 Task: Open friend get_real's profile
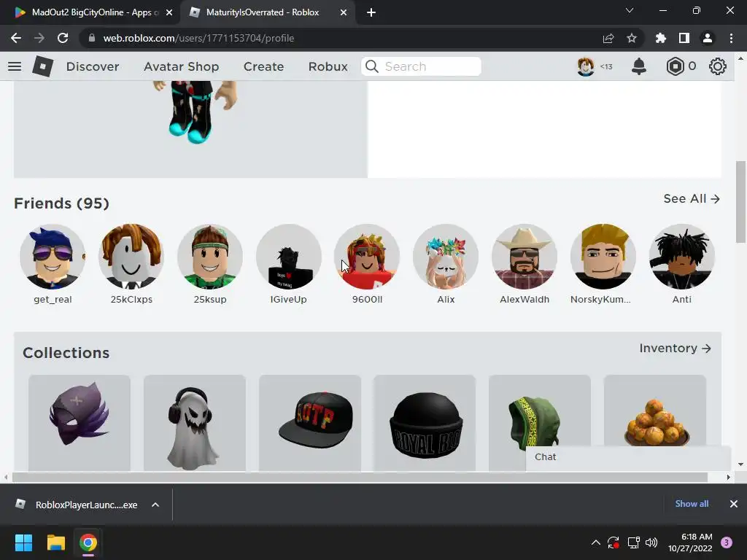pyautogui.click(x=53, y=264)
